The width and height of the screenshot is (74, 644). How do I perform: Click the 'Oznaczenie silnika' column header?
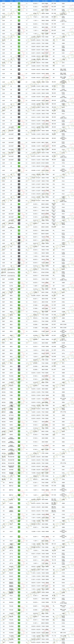tap(63, 1)
